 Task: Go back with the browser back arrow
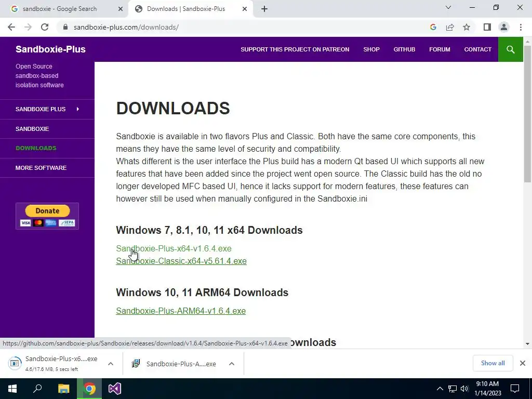point(11,27)
